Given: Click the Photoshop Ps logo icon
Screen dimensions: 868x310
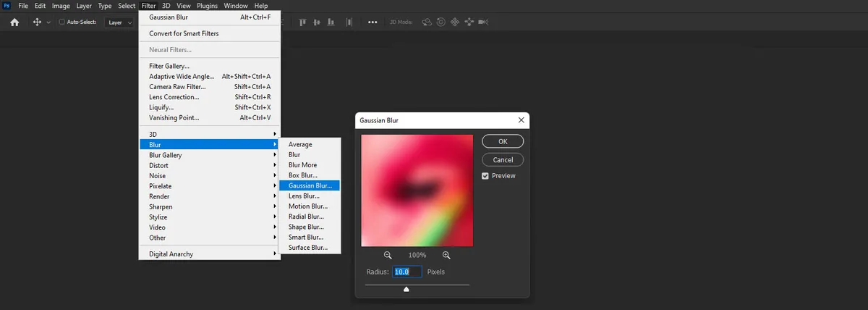Looking at the screenshot, I should click(x=7, y=6).
